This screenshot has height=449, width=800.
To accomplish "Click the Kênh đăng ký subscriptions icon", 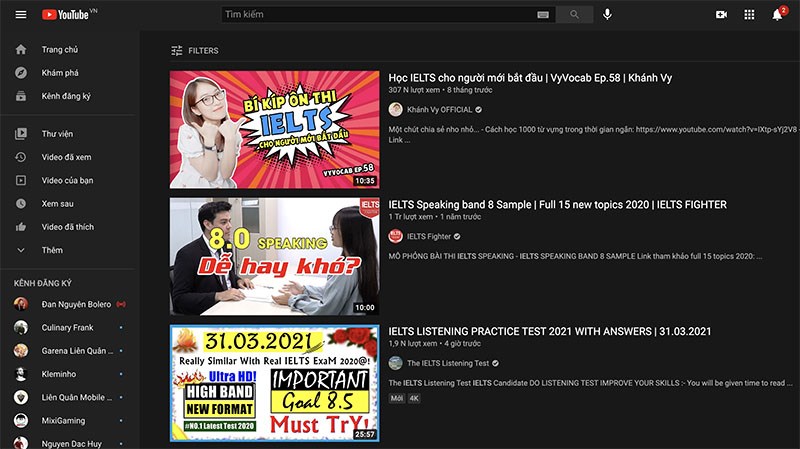I will [x=21, y=96].
